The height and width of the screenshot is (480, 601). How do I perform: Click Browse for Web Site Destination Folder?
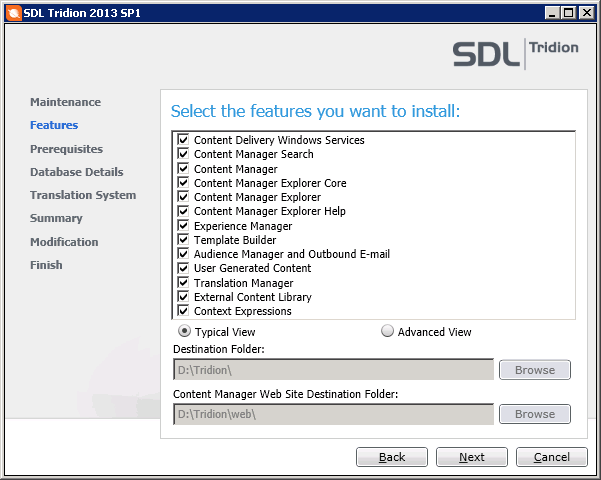coord(534,414)
